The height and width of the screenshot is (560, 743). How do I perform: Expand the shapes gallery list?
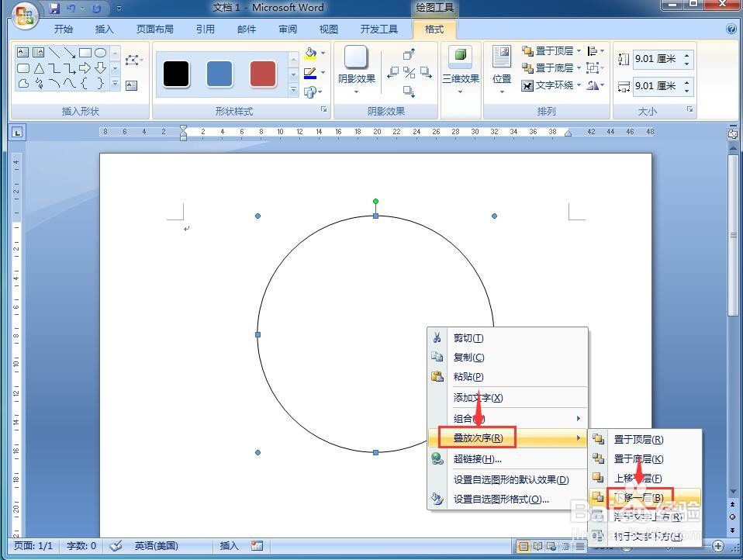pos(115,85)
